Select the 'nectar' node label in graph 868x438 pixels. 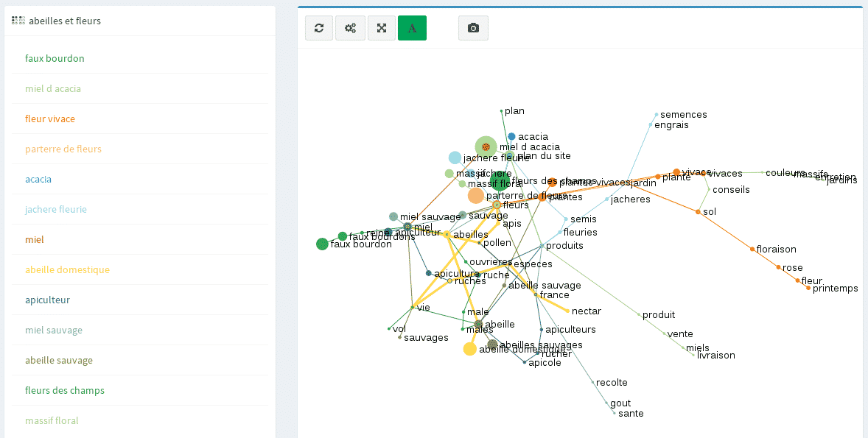[x=587, y=311]
